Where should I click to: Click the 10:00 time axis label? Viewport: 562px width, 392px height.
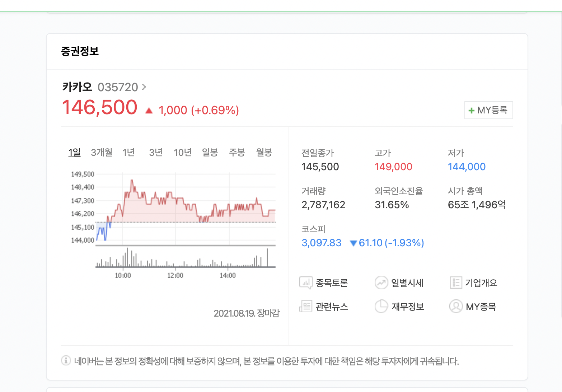(123, 275)
